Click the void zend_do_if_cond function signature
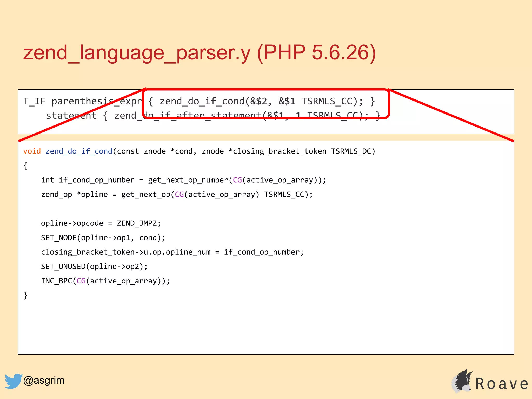This screenshot has height=399, width=532. click(x=199, y=151)
